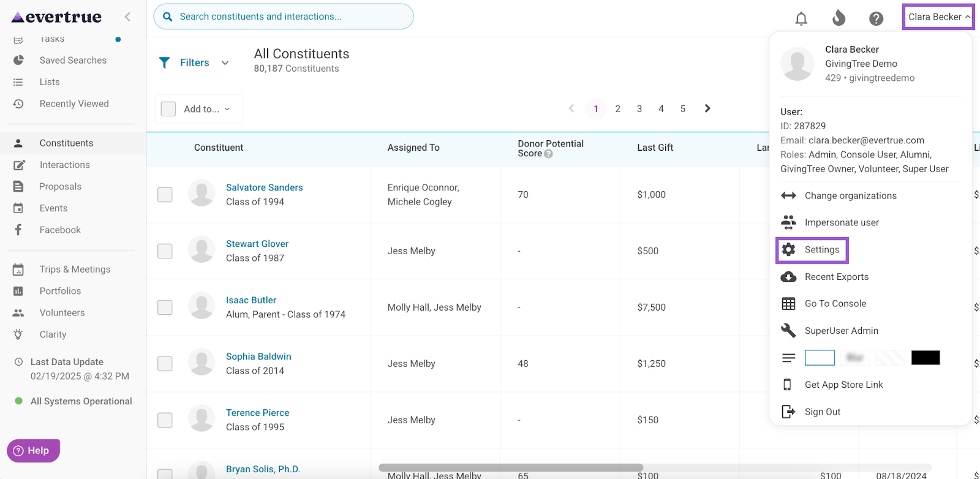Click the Donor Potential Score info icon

549,154
